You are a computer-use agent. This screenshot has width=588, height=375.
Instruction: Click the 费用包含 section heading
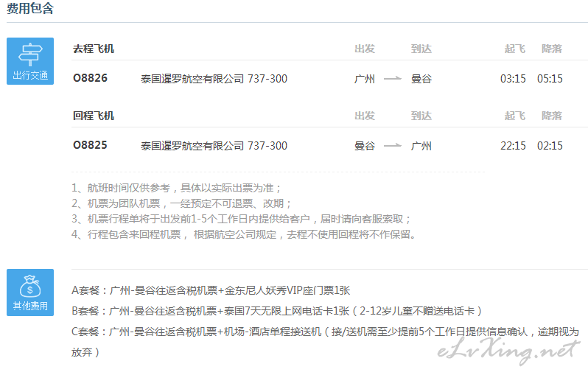click(x=30, y=8)
